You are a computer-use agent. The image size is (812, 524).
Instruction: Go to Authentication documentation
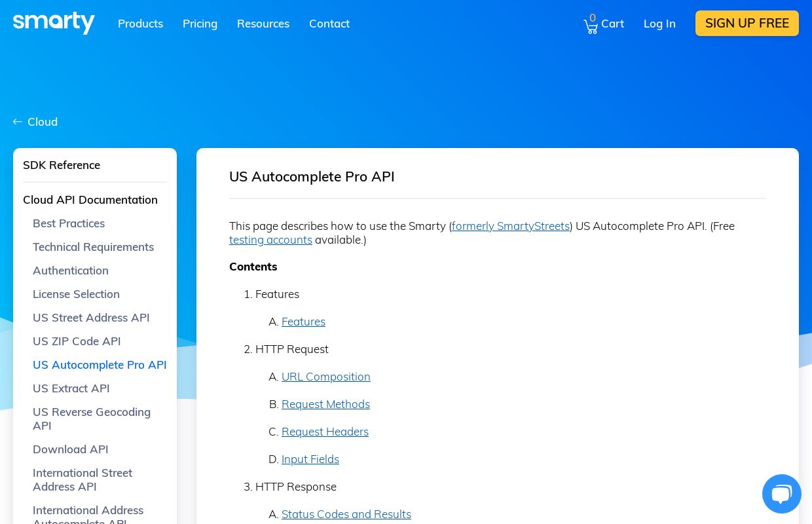click(x=71, y=271)
